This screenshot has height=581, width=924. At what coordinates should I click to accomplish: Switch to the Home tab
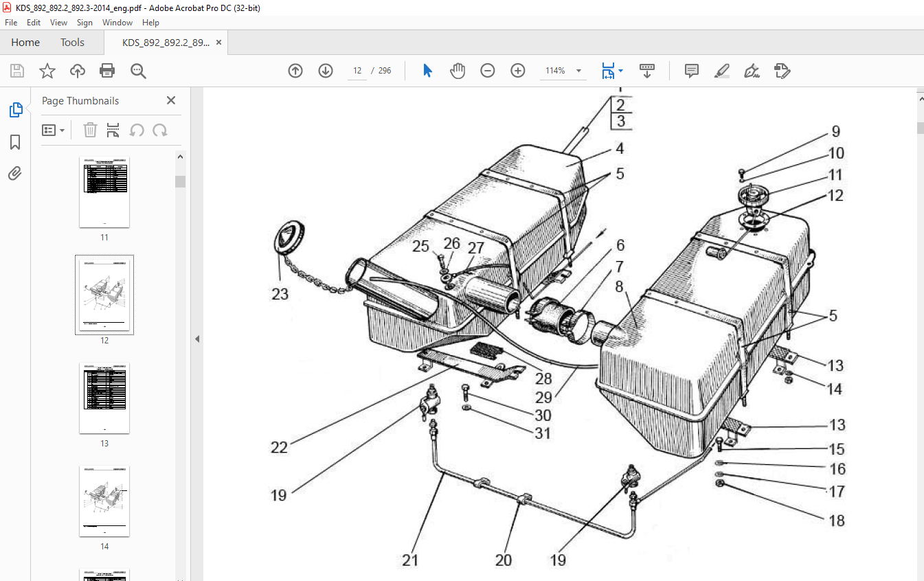(25, 43)
